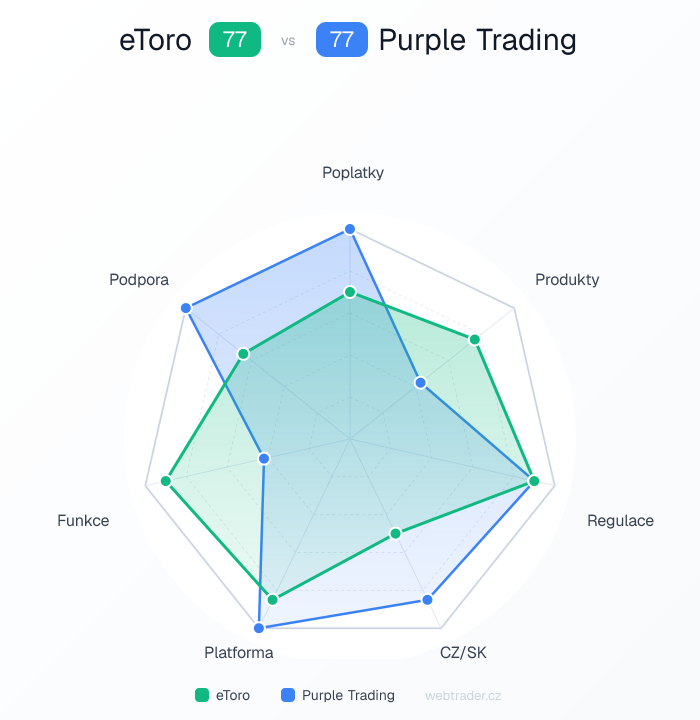This screenshot has height=720, width=700.
Task: Click Purple Trading's blue Platforma data point
Action: [259, 628]
